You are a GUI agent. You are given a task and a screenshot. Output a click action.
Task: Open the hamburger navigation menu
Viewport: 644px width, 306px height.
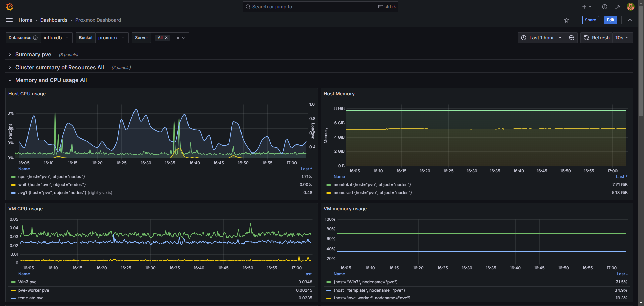(x=9, y=20)
